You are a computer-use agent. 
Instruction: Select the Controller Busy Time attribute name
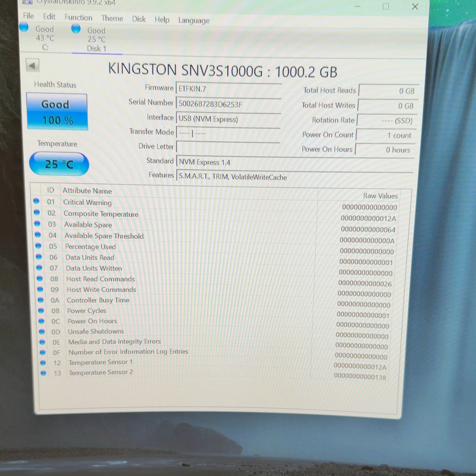pos(98,300)
